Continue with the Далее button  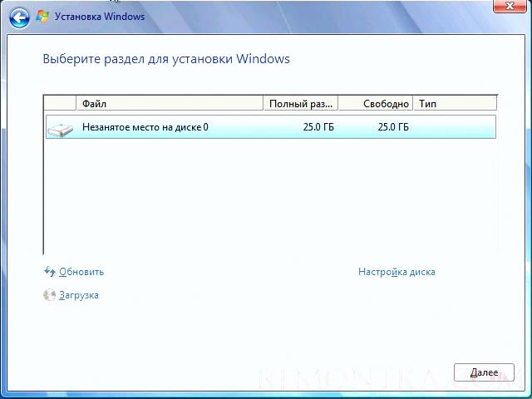[x=484, y=372]
